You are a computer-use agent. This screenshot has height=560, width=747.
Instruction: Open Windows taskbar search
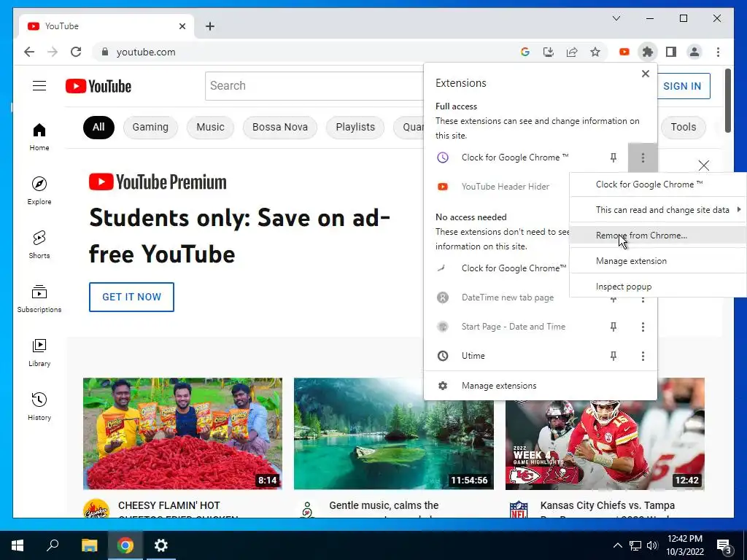(x=53, y=545)
